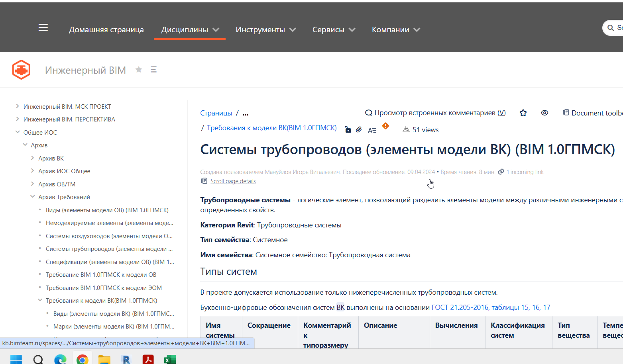Open Спецификации (элементы модели ОВ) page
Screen dimensions: 623x364
coord(110,262)
